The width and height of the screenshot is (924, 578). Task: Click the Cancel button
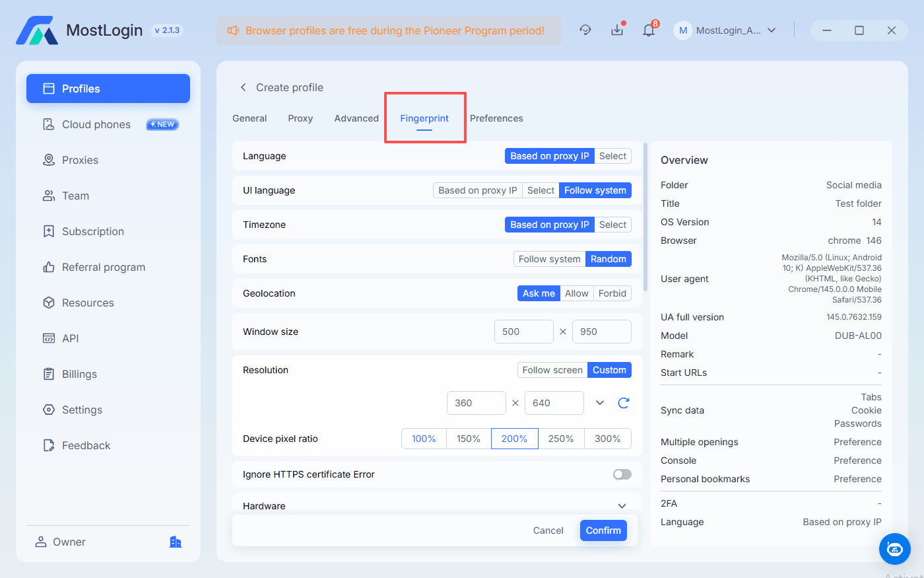(x=548, y=530)
